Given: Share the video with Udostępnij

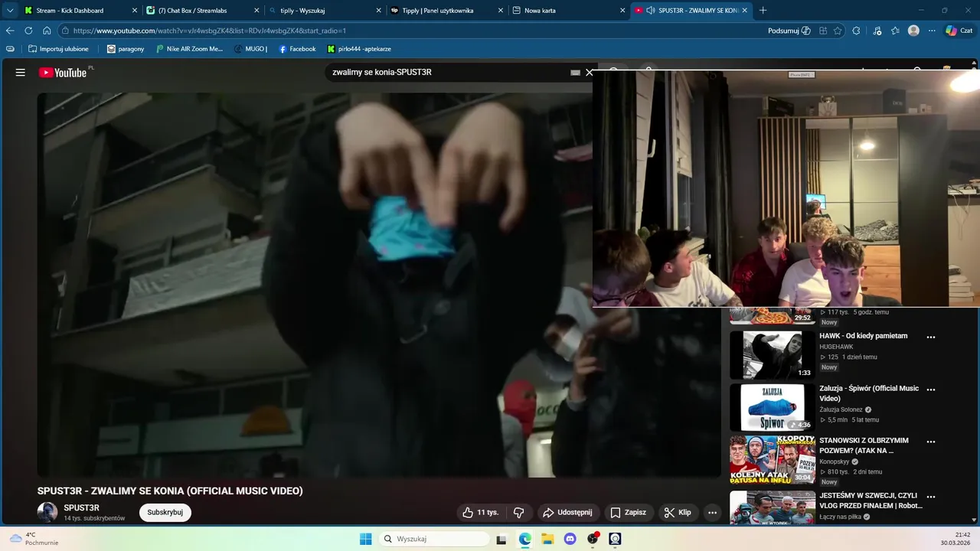Looking at the screenshot, I should point(567,513).
